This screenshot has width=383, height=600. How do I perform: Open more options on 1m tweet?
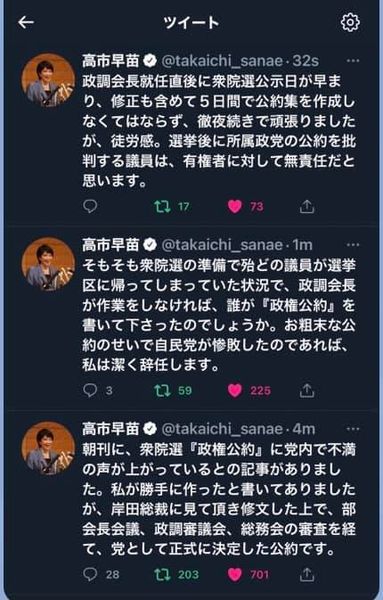(352, 245)
